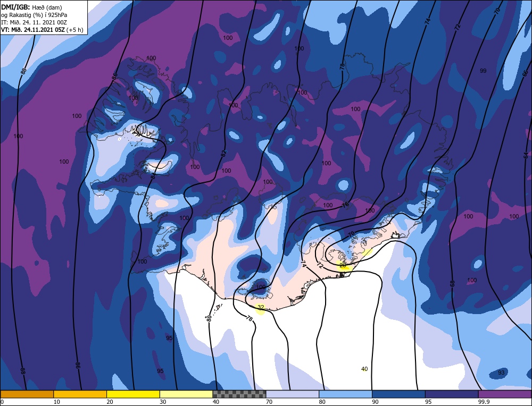Click the medium blue 90–95 legend swatch
The height and width of the screenshot is (406, 532).
click(398, 394)
